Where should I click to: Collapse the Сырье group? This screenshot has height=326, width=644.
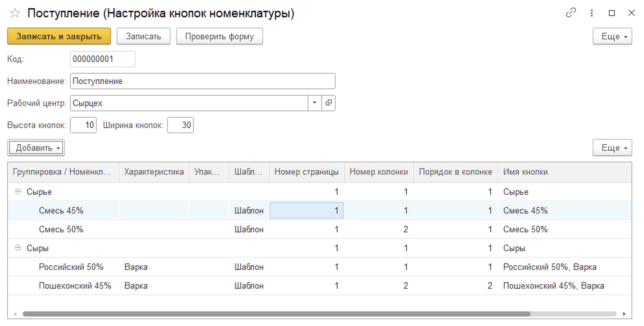point(18,192)
